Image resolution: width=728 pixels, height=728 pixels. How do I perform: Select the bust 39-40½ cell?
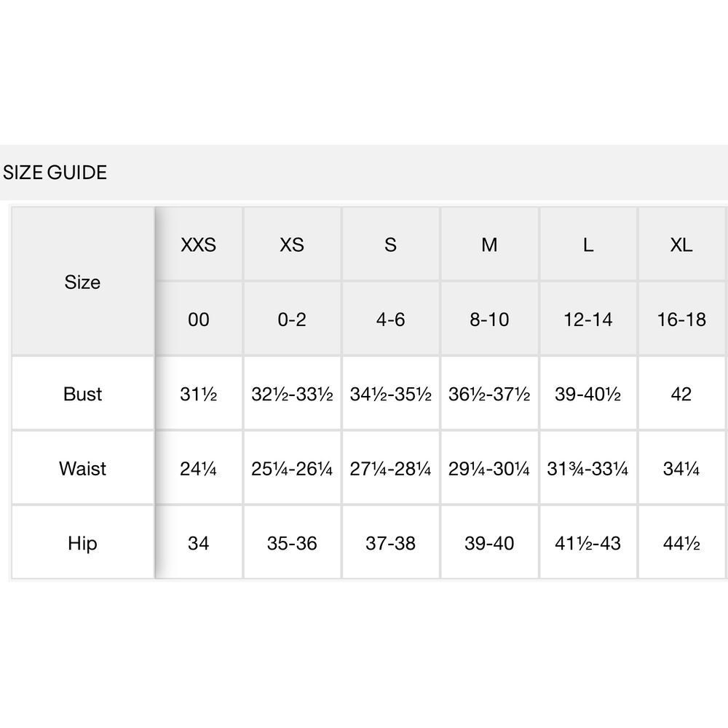pos(587,394)
